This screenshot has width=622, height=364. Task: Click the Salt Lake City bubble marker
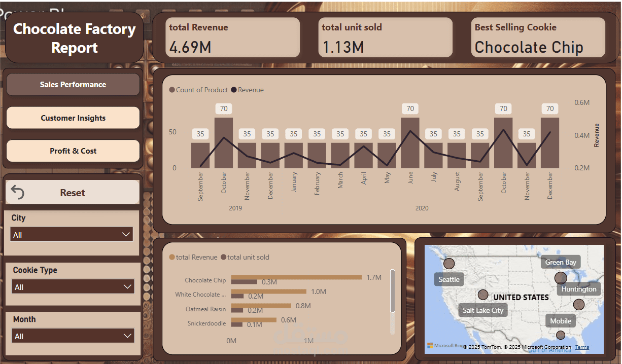tap(482, 294)
